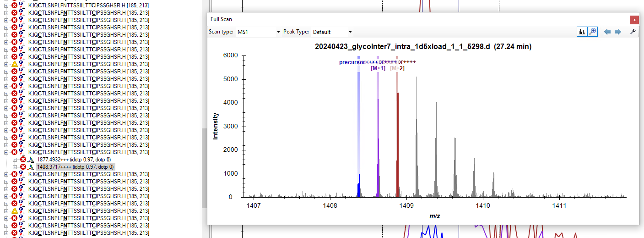Viewport: 644px width, 238px height.
Task: Open the wrench properties settings
Action: coord(633,32)
